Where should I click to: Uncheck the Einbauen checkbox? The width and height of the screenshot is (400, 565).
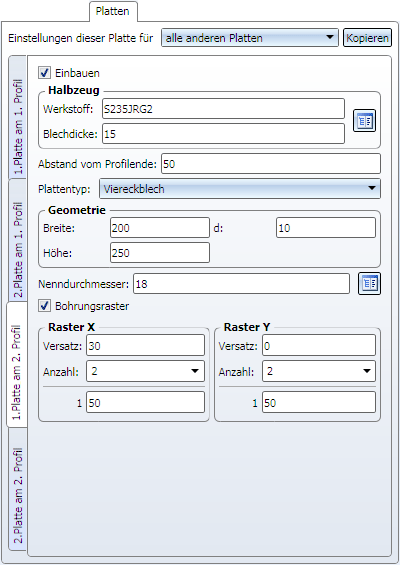44,73
